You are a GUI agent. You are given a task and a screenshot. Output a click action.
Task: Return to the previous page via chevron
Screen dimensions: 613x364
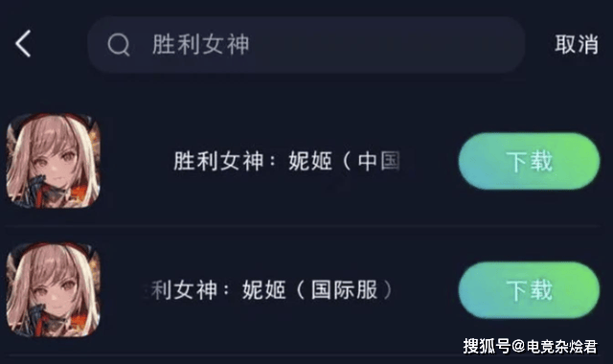click(23, 44)
